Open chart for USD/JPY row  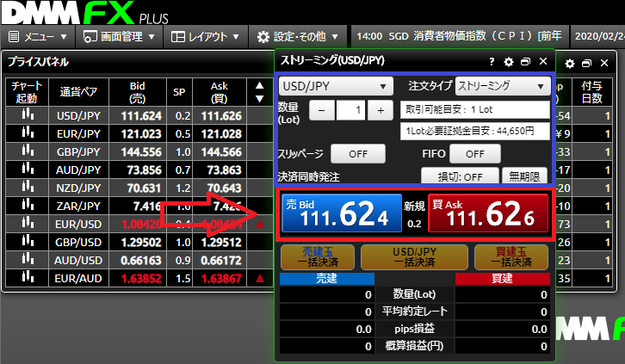click(28, 115)
